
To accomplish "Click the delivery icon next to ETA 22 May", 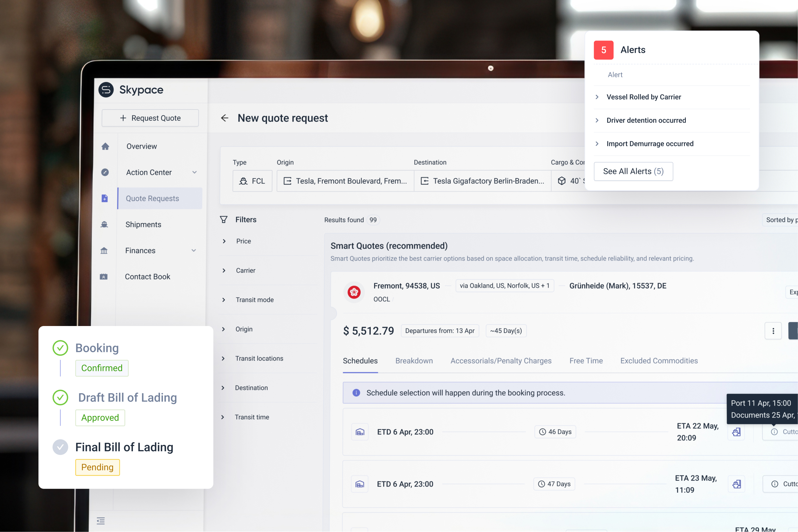I will [x=736, y=432].
